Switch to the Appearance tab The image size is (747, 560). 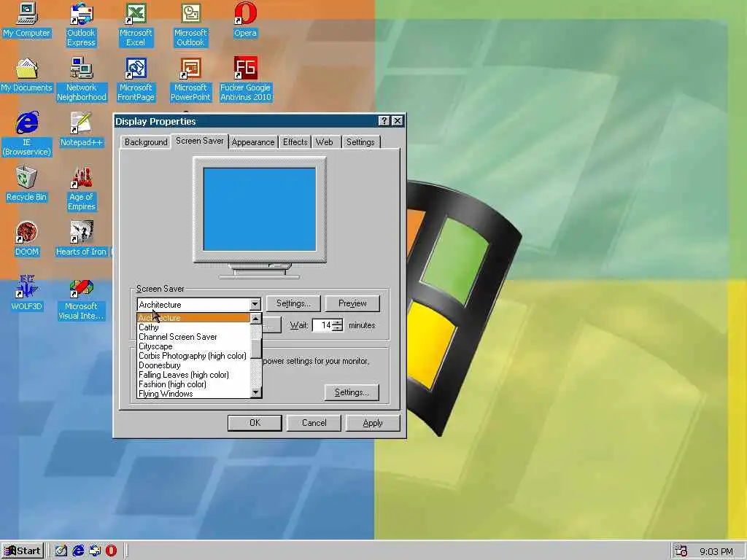253,142
